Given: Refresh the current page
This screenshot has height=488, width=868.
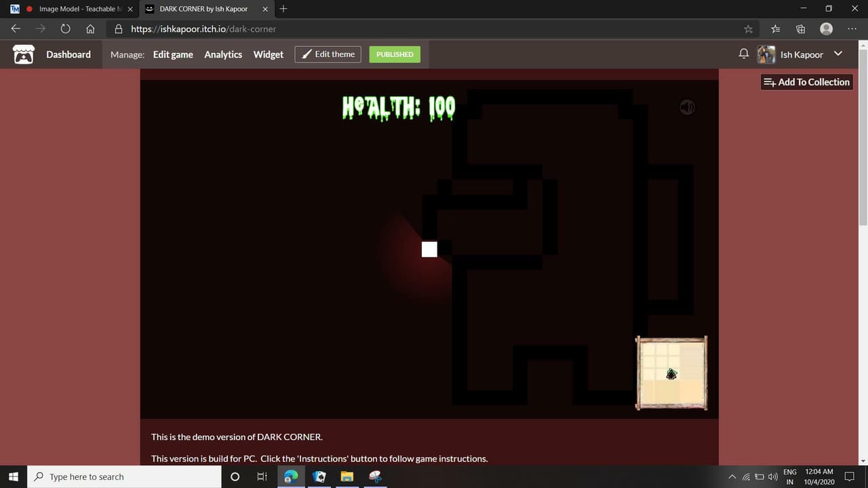Looking at the screenshot, I should point(65,29).
